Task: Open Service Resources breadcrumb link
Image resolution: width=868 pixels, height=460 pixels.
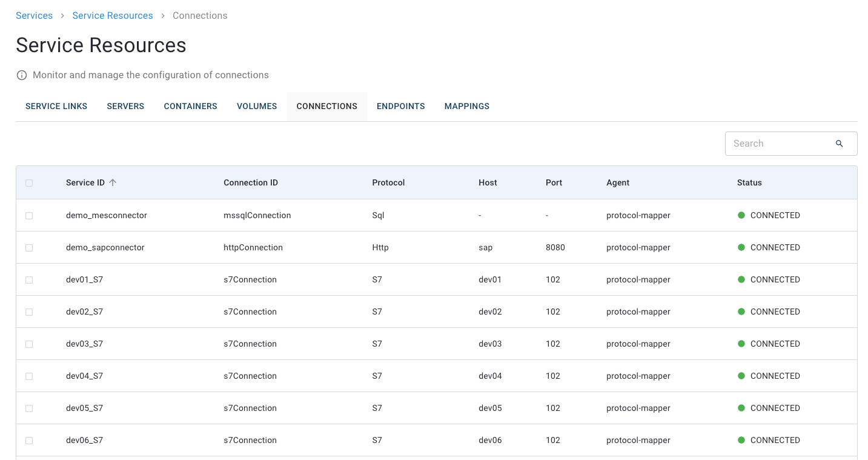Action: click(113, 16)
